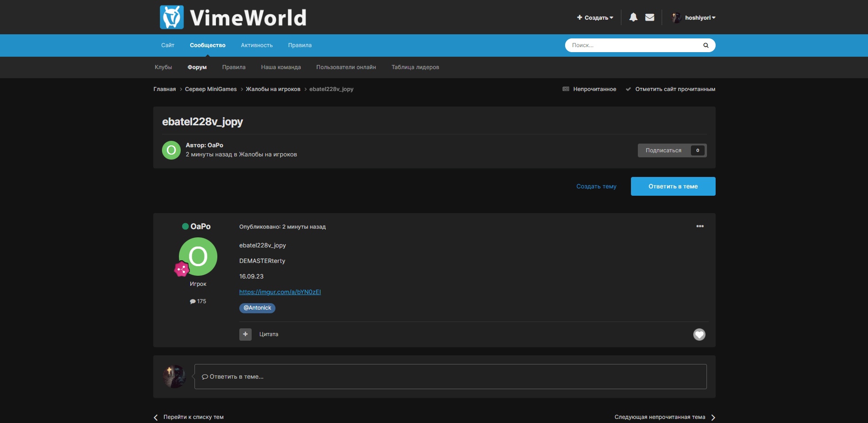Expand the Создать dropdown

click(x=595, y=18)
